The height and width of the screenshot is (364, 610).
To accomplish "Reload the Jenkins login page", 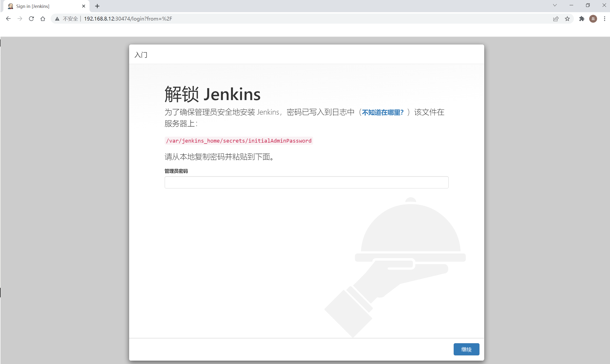I will 31,19.
